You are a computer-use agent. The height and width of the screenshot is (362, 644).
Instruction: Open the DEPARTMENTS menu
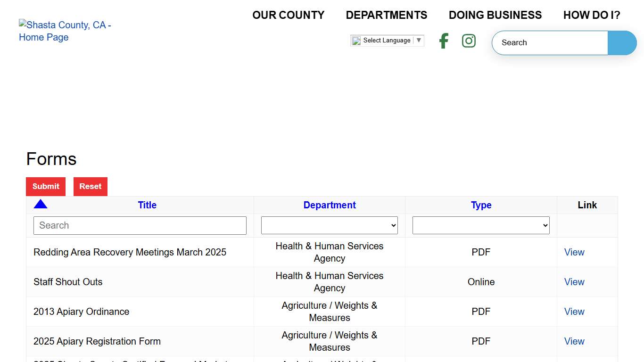point(387,15)
